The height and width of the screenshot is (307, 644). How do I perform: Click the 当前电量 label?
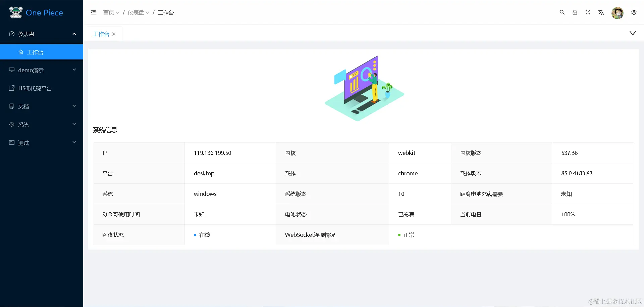point(471,214)
